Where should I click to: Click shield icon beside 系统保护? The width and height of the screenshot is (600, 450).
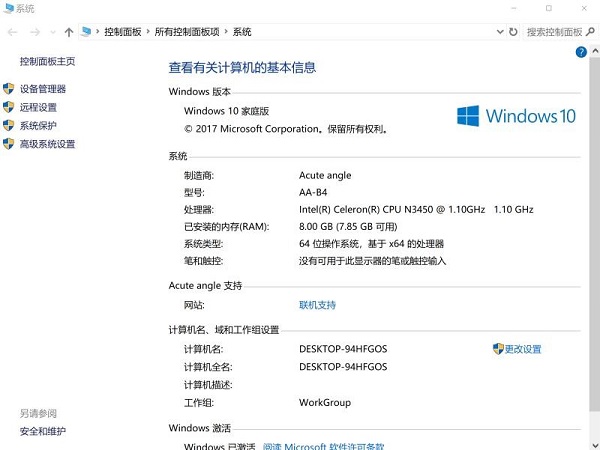pos(8,125)
